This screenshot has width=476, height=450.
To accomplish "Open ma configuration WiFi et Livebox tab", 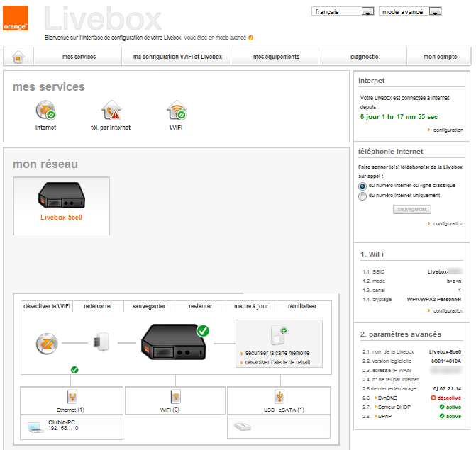I will (x=177, y=57).
